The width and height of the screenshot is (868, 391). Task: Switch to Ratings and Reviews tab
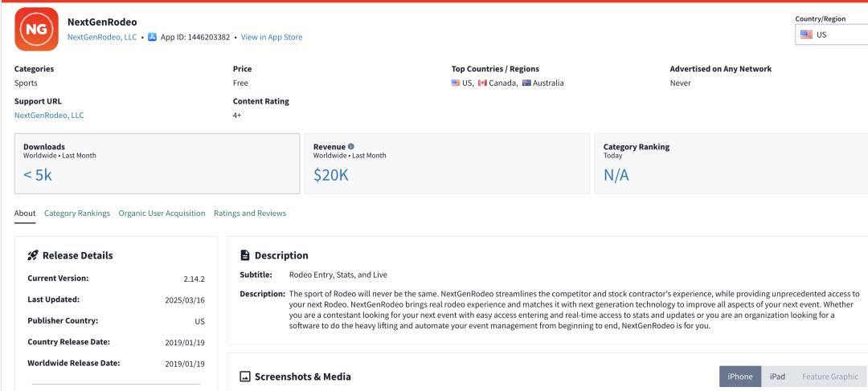(250, 213)
